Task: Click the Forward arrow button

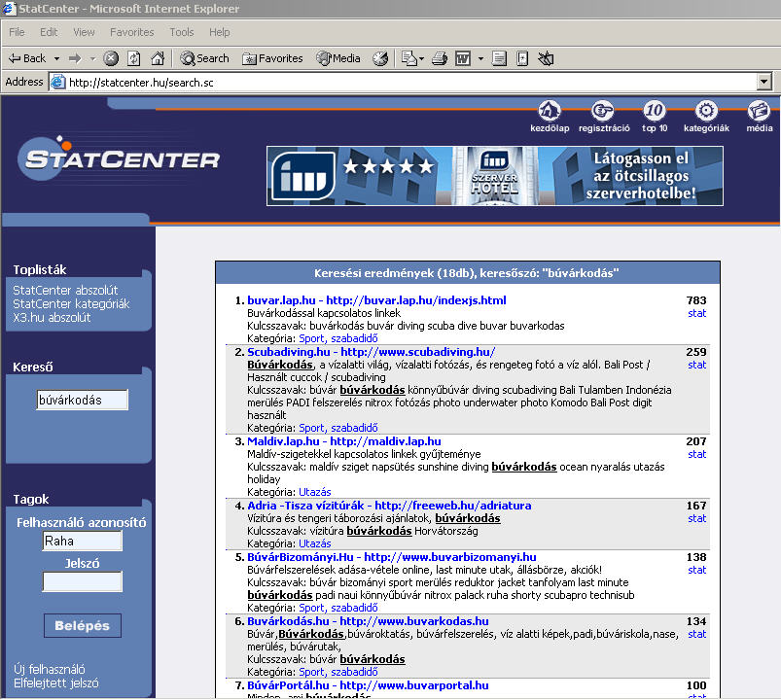Action: tap(75, 58)
